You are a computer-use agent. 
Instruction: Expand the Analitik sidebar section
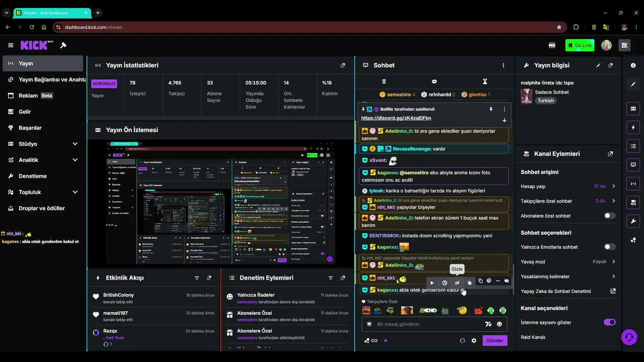(x=75, y=160)
